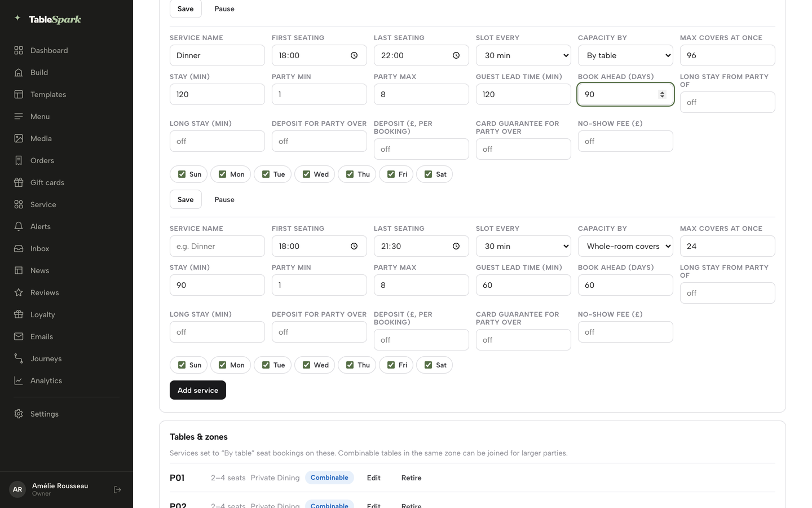Edit table P01
Viewport: 812px width, 508px height.
[x=374, y=478]
